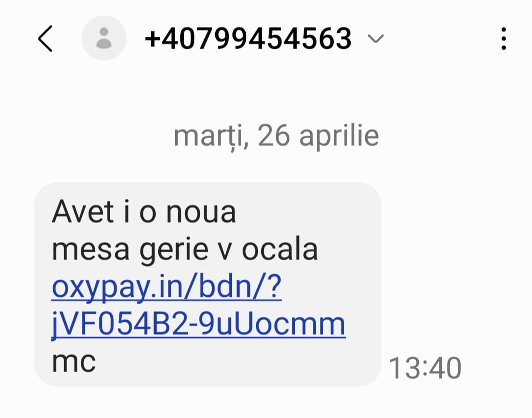
Task: Tap the word "aprilie" in the date
Action: 338,136
